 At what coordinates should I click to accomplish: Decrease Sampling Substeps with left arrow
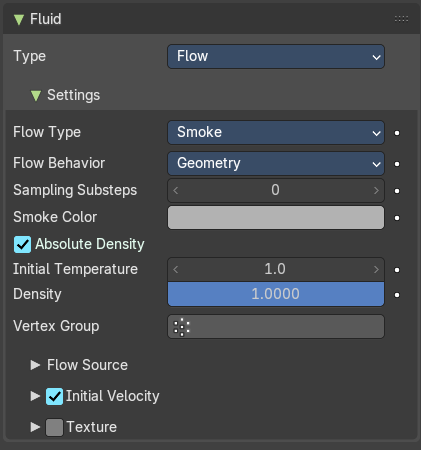click(176, 190)
